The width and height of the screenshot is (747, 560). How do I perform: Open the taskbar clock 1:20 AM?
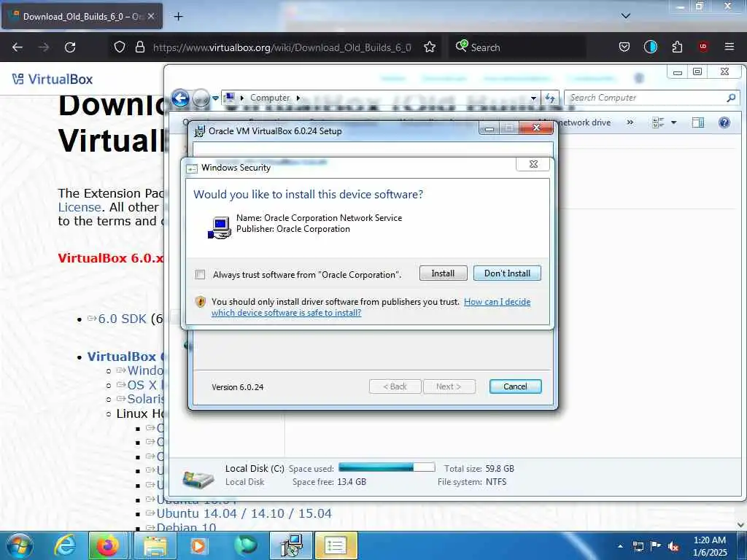[x=710, y=546]
